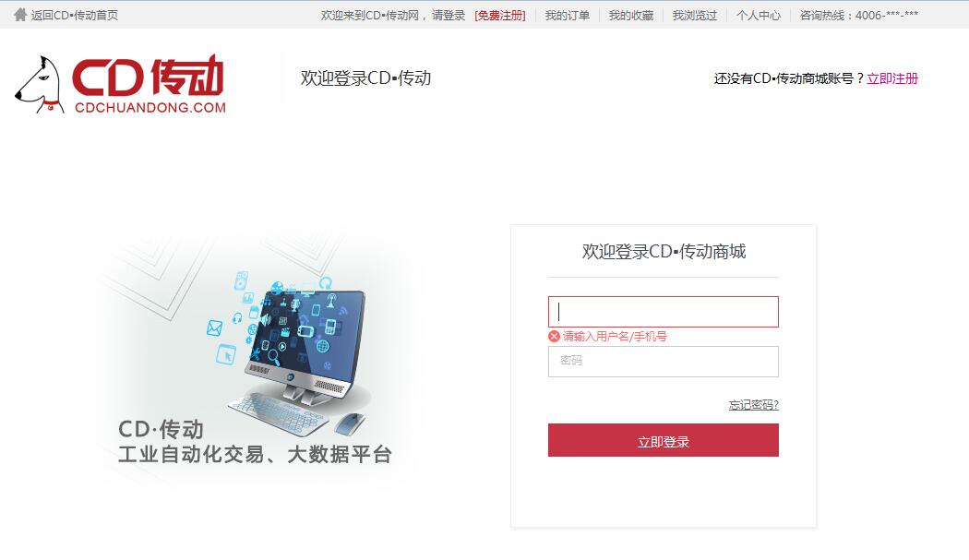Open 我的收藏 in top navigation

(x=631, y=16)
